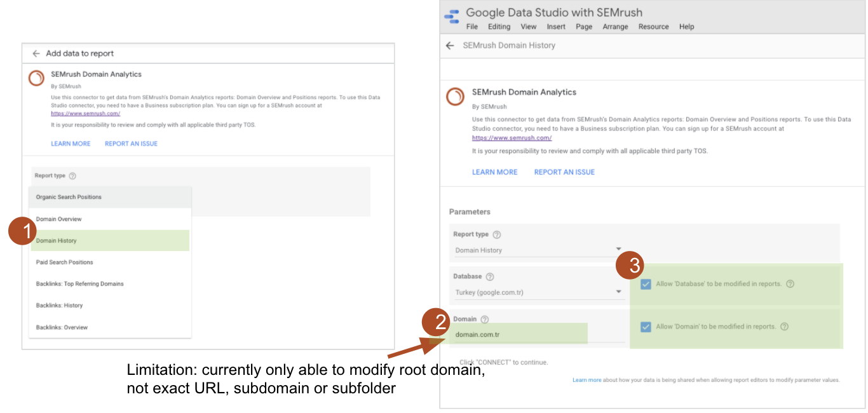Click Learn more about data sharing link

587,380
